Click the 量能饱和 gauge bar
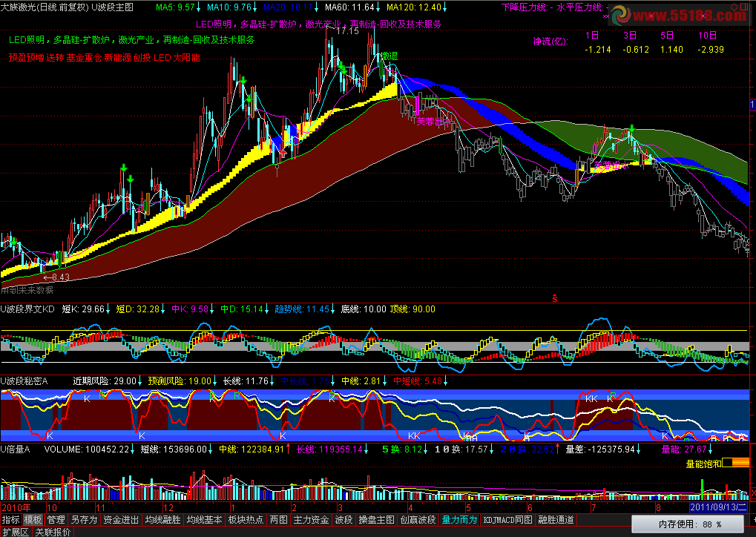The image size is (756, 537). (736, 463)
